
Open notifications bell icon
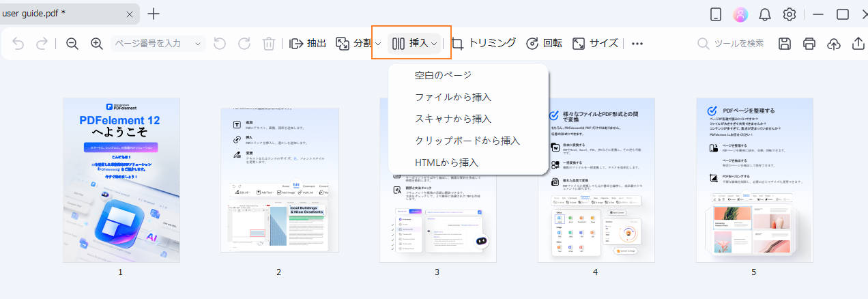pyautogui.click(x=765, y=14)
